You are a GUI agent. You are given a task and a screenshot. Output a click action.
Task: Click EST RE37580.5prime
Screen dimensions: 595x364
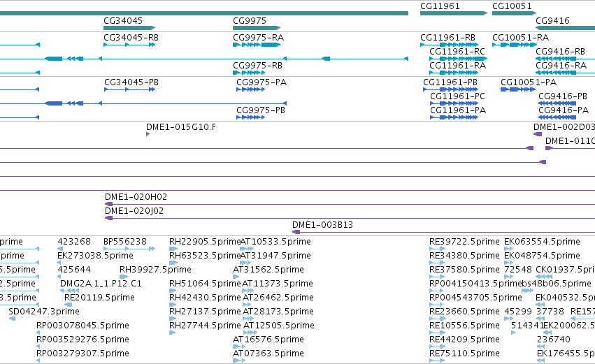[x=464, y=269]
